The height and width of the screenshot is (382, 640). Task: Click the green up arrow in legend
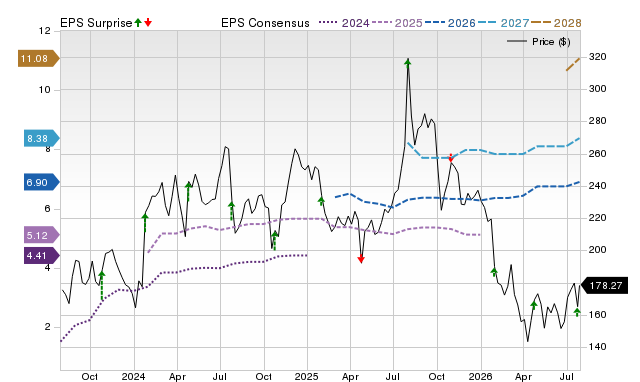point(138,22)
